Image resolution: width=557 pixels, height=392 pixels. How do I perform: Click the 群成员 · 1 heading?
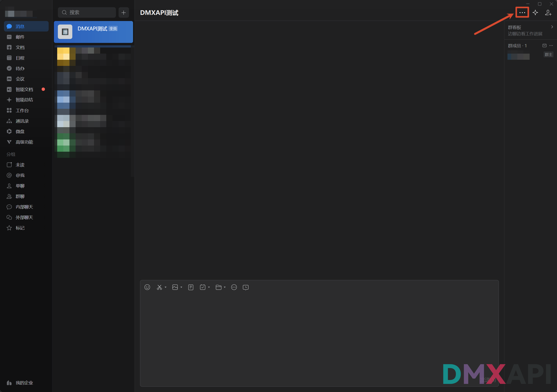click(517, 46)
